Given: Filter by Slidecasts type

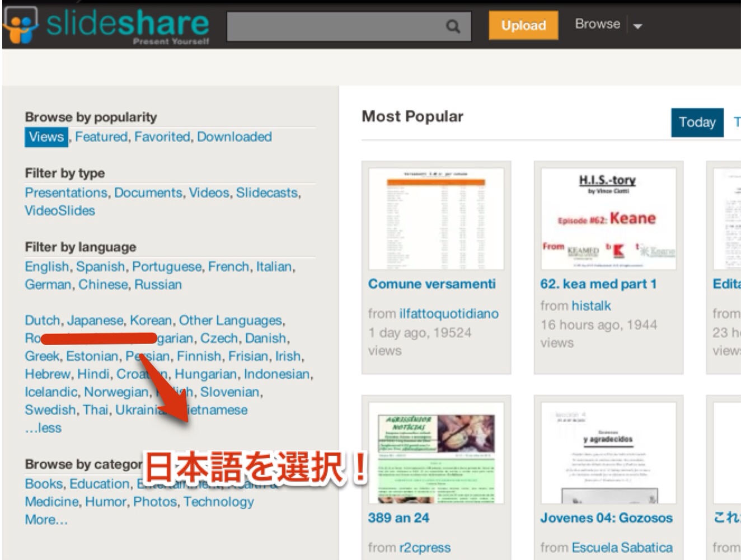Looking at the screenshot, I should click(x=267, y=192).
